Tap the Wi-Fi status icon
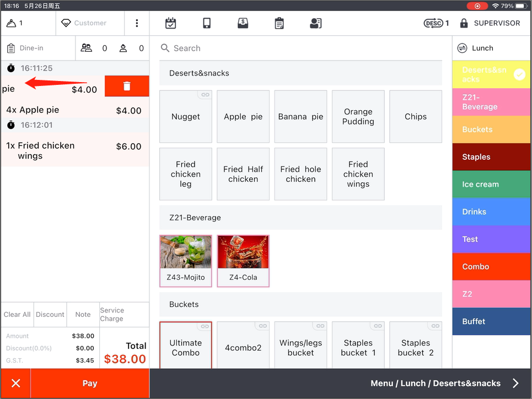The image size is (532, 399). [496, 6]
